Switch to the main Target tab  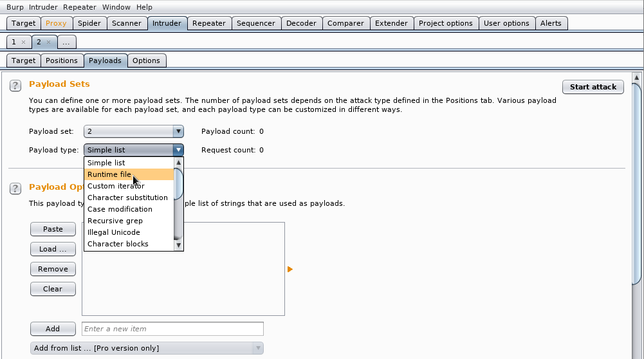(23, 23)
